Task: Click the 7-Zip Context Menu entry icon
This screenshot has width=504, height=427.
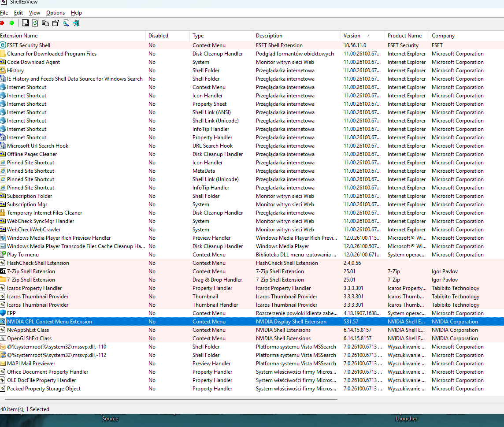Action: (3, 271)
